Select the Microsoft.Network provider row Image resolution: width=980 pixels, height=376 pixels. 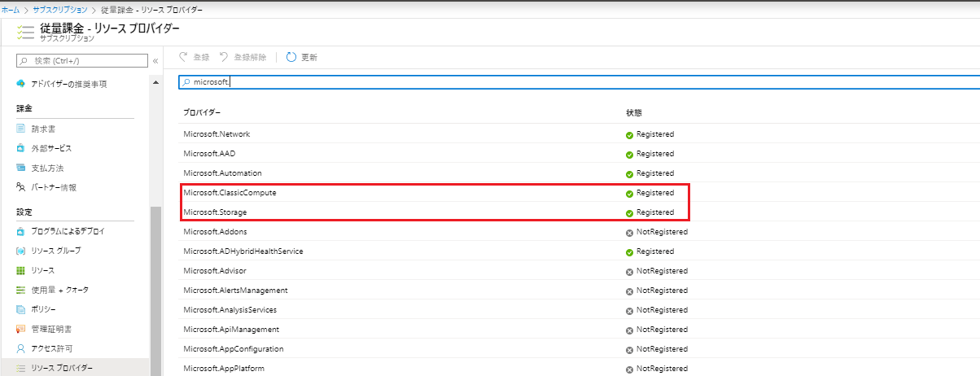(x=580, y=133)
